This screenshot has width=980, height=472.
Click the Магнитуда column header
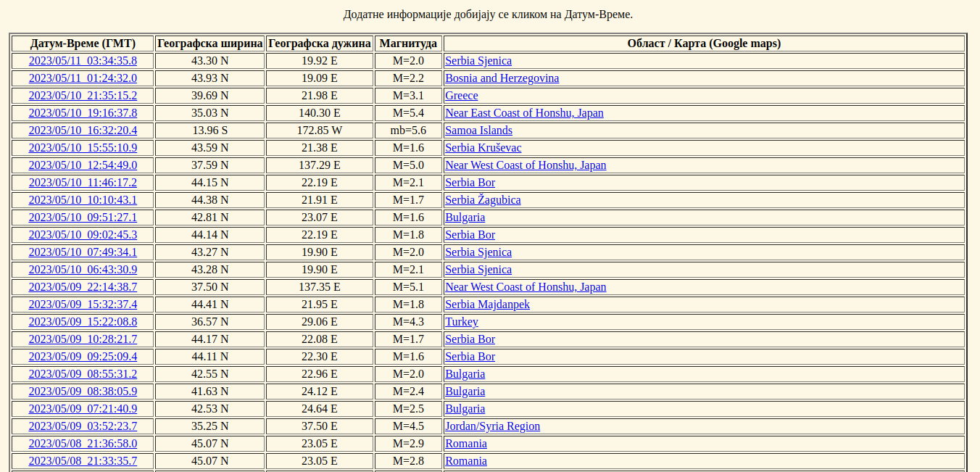point(408,44)
